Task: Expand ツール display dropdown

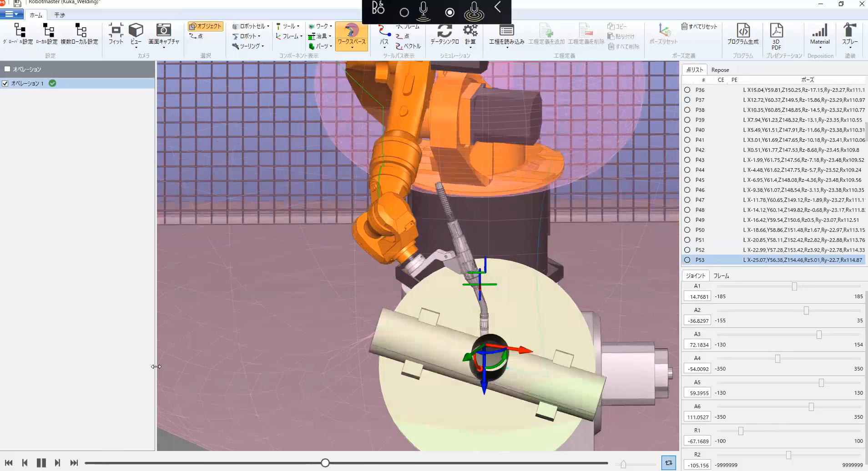Action: pos(288,26)
